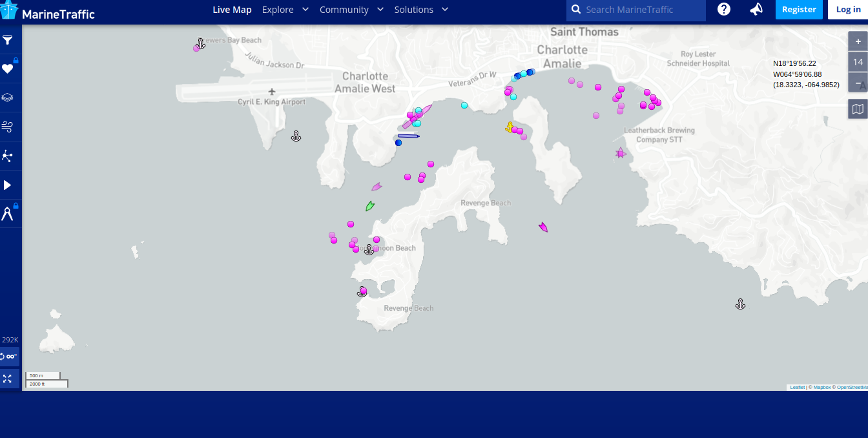
Task: Open the Mapbox attribution link
Action: coord(821,388)
